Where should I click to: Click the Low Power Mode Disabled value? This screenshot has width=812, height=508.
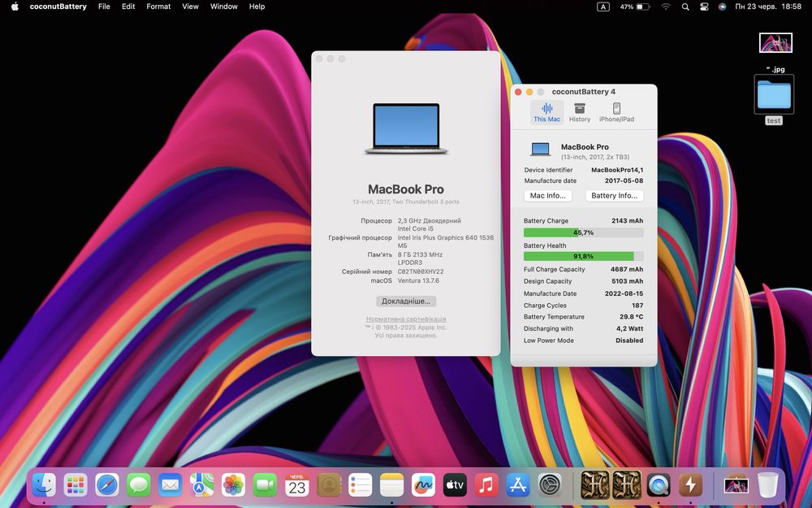[x=629, y=341]
